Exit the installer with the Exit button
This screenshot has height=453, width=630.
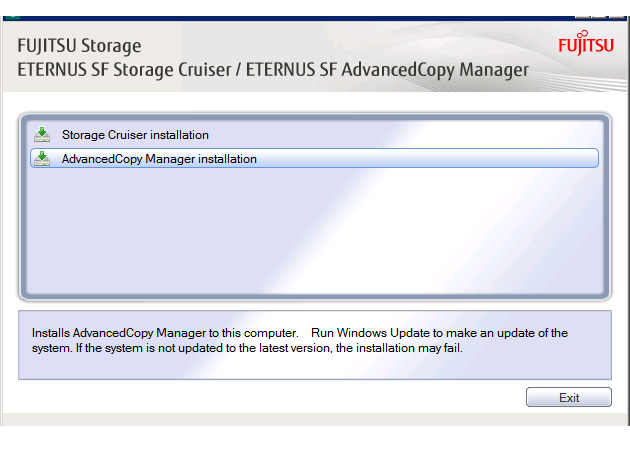[x=569, y=397]
